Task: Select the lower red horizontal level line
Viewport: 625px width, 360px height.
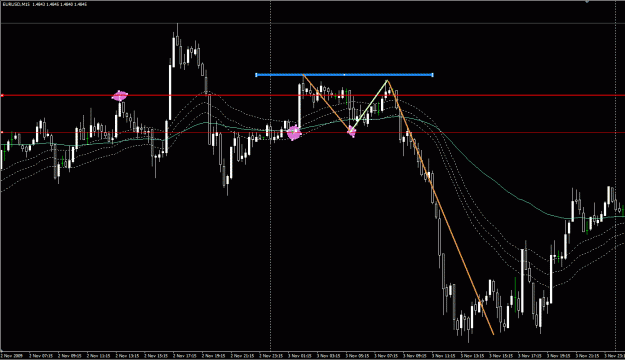Action: pyautogui.click(x=312, y=132)
